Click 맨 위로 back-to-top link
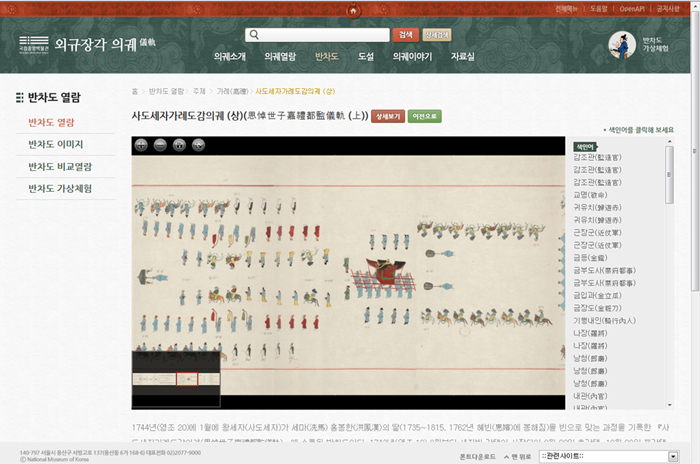 click(518, 456)
